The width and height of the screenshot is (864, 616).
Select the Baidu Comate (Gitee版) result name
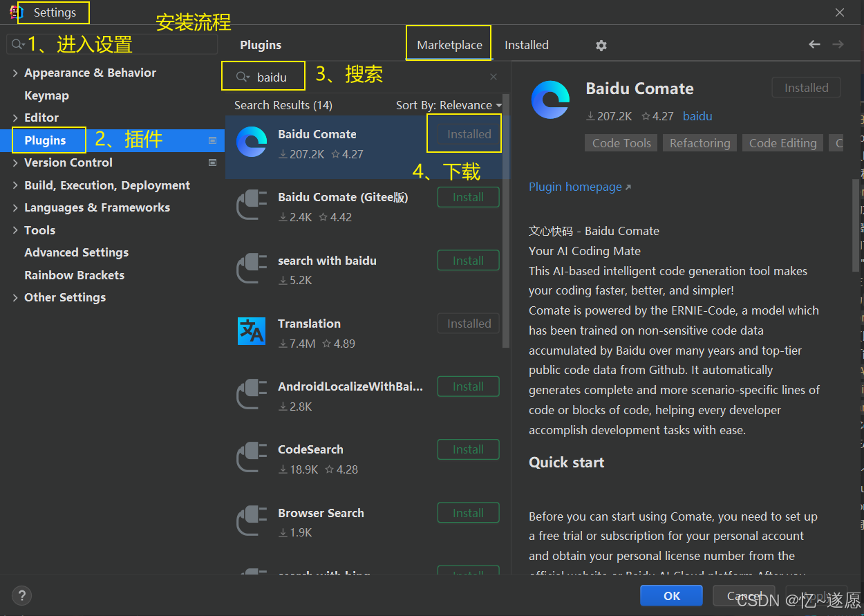(x=343, y=197)
